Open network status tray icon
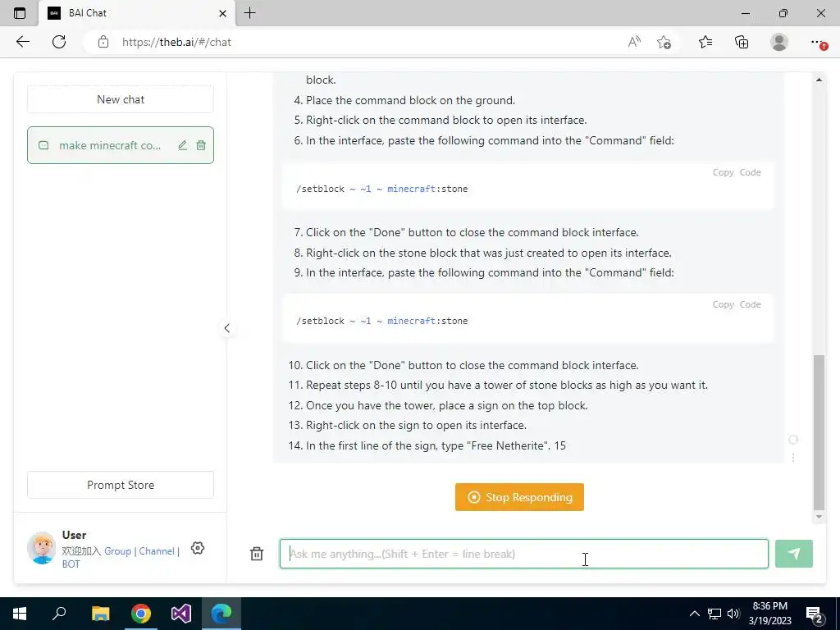 714,614
